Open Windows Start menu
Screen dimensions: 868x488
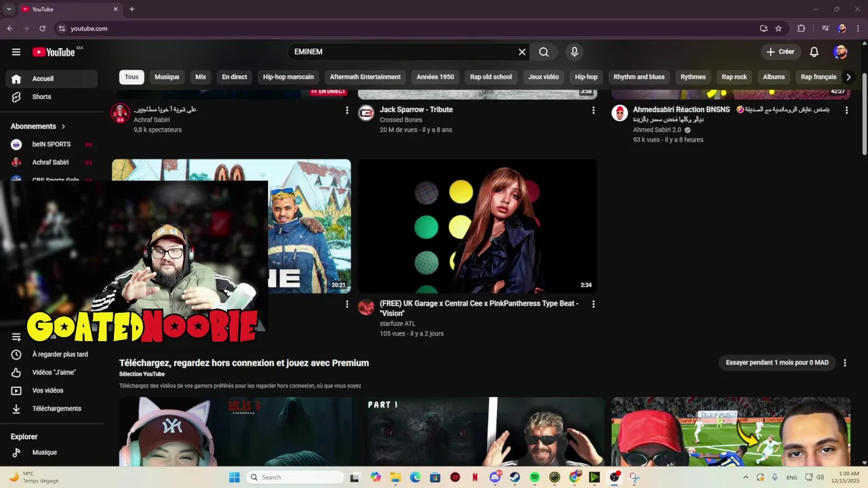pos(234,477)
